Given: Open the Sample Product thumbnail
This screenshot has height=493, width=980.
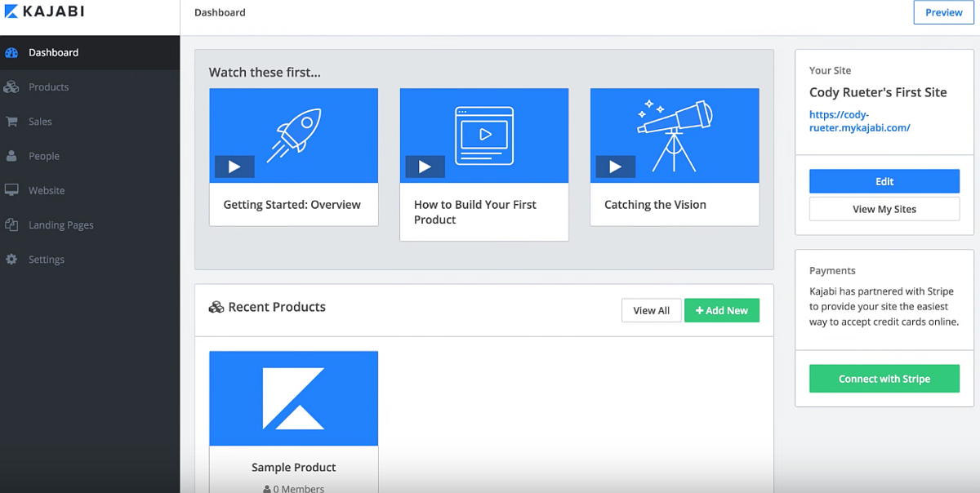Looking at the screenshot, I should [293, 398].
